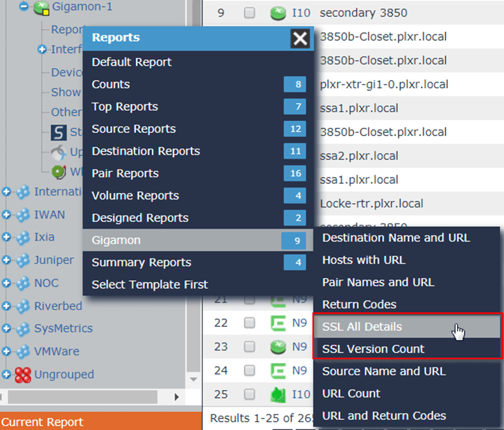This screenshot has height=430, width=504.
Task: Run the SSL All Details report
Action: pyautogui.click(x=407, y=326)
